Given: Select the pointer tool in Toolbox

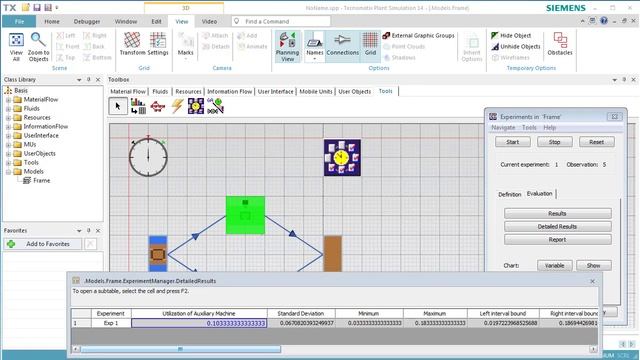Looking at the screenshot, I should point(118,106).
